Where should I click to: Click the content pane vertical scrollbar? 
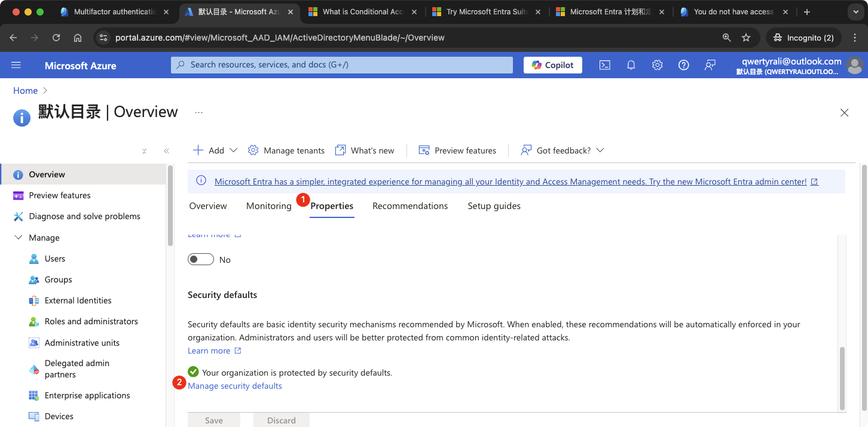point(842,377)
